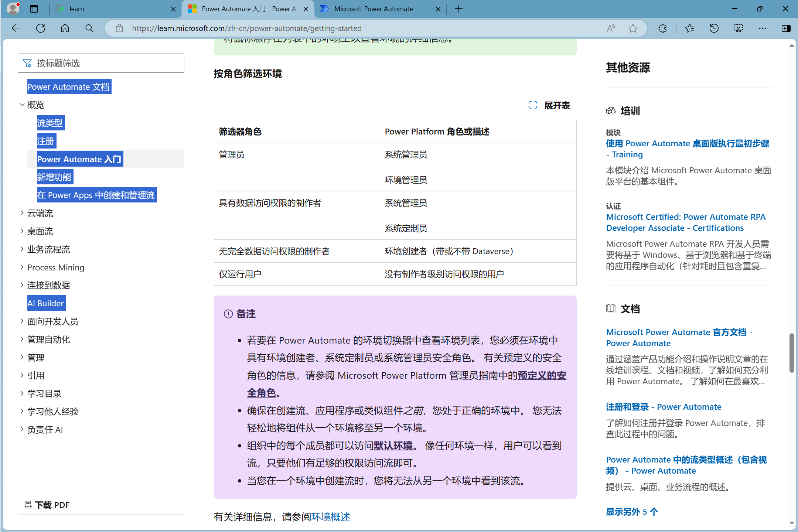Open browser History icon
The height and width of the screenshot is (532, 798).
coord(714,28)
